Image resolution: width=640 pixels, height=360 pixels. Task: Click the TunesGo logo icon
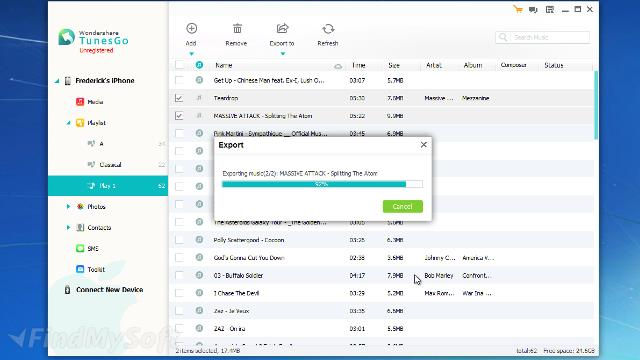click(x=67, y=37)
